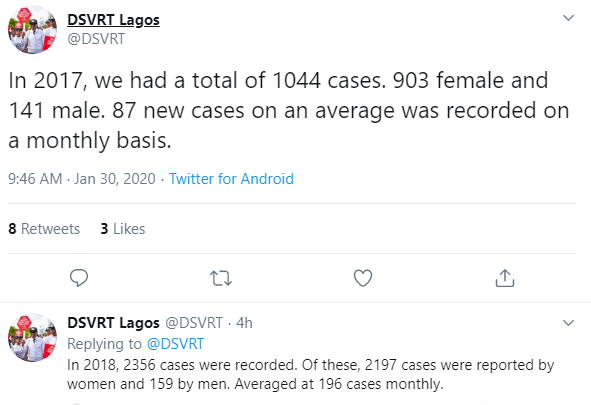Click the 9:46 AM · Jan 30, 2020 timestamp
The image size is (591, 405).
pos(82,179)
